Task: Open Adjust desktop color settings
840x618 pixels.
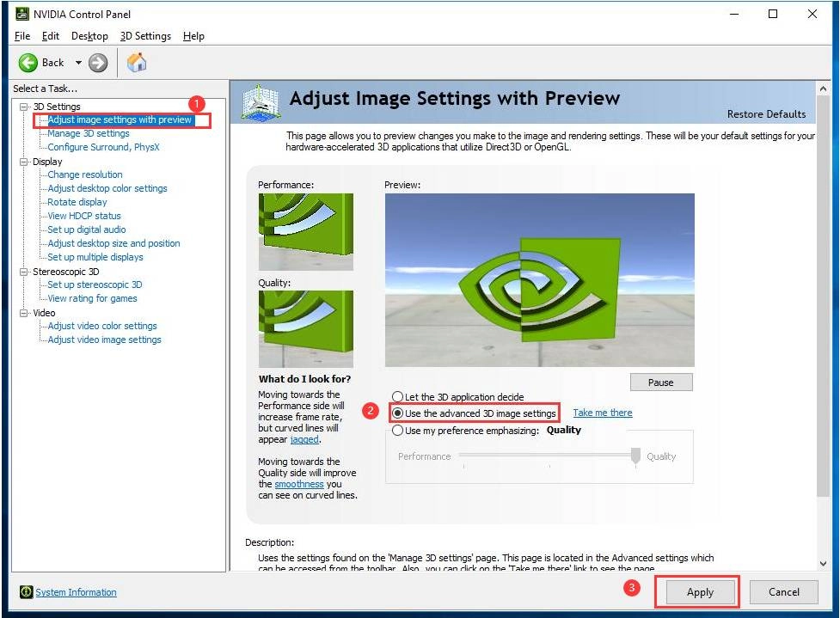Action: tap(107, 188)
